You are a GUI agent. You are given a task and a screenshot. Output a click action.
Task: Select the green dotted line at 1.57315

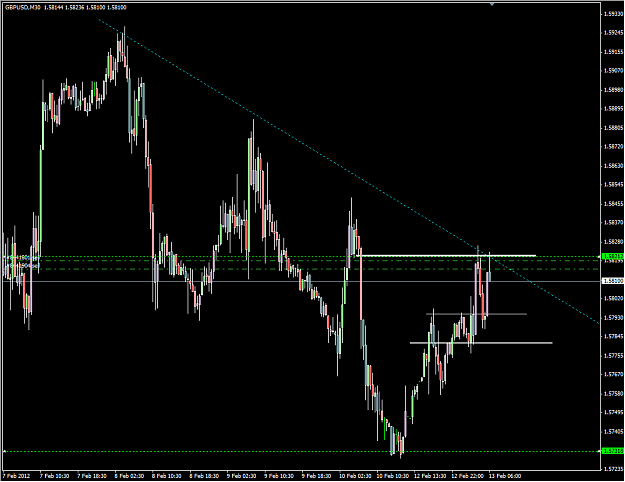coord(302,452)
